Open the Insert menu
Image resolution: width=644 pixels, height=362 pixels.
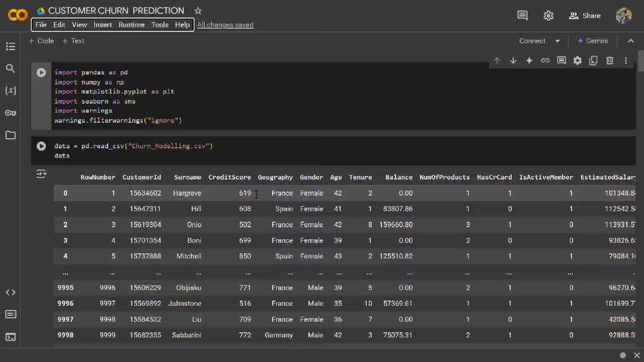[x=103, y=25]
